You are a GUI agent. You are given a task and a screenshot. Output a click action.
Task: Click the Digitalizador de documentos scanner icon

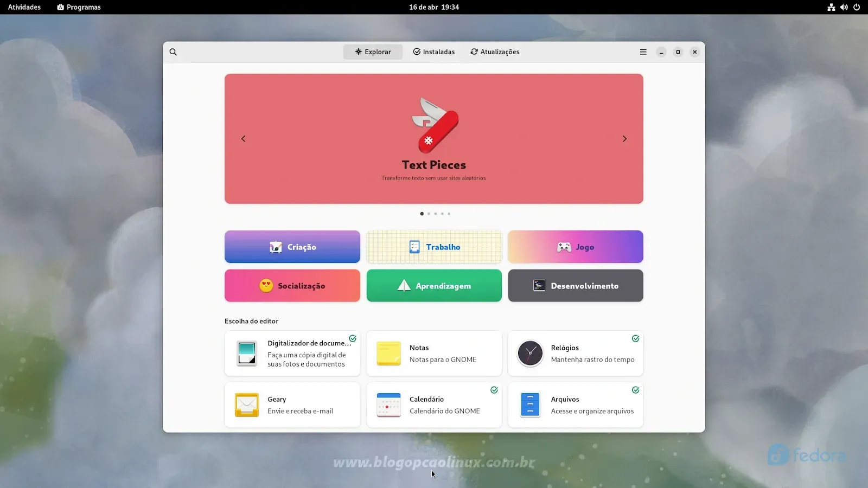coord(247,354)
